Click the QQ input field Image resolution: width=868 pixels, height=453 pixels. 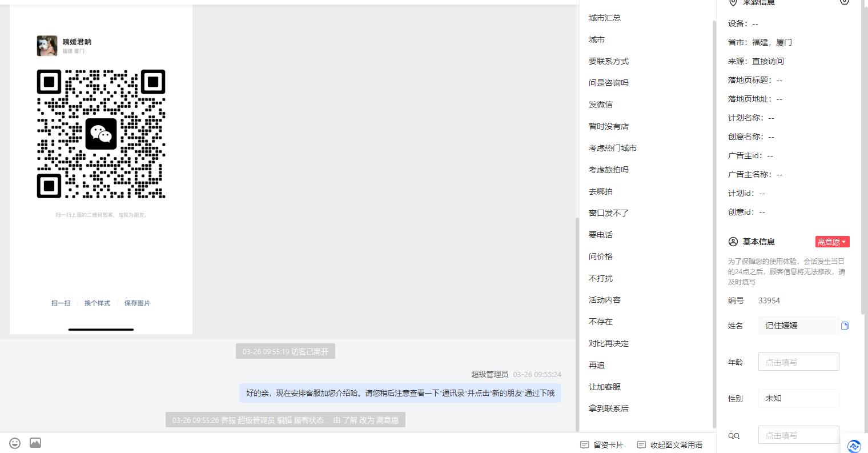(x=799, y=435)
